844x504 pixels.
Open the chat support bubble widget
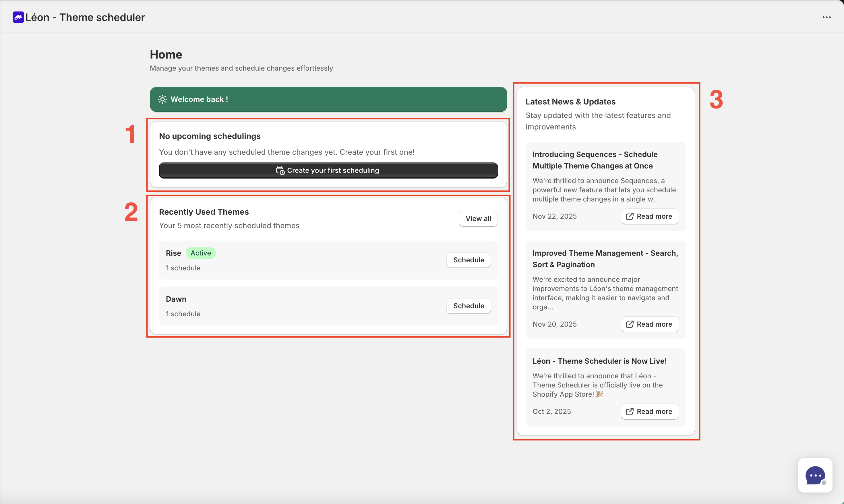tap(815, 475)
